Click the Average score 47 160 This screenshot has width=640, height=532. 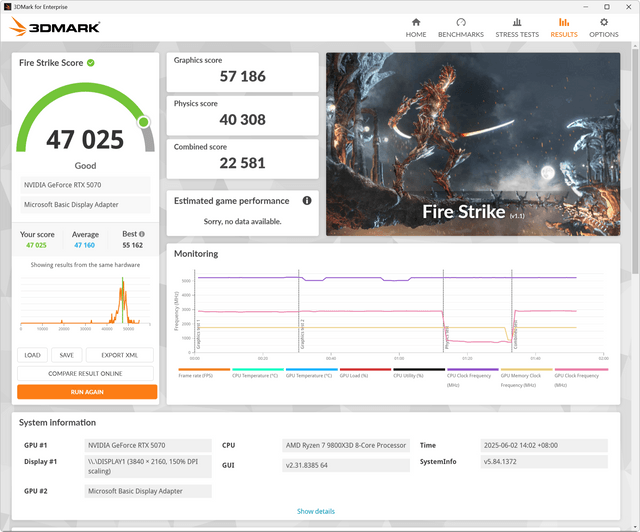click(84, 245)
